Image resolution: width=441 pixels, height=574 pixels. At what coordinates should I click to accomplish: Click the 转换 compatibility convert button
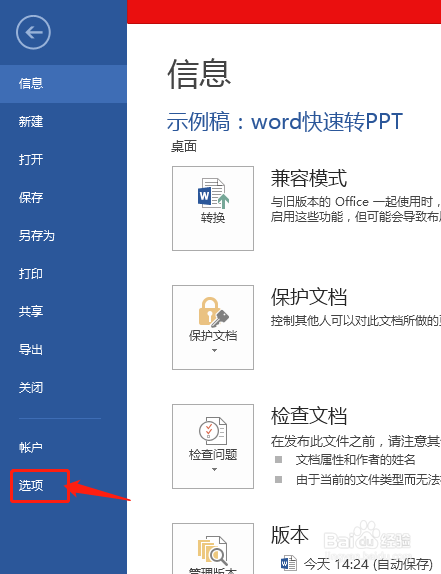click(x=213, y=208)
